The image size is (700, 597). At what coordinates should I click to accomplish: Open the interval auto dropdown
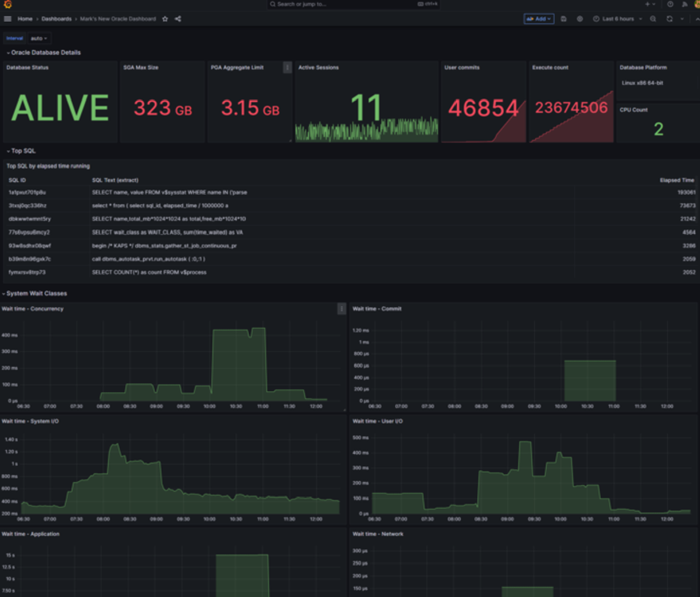pos(39,39)
